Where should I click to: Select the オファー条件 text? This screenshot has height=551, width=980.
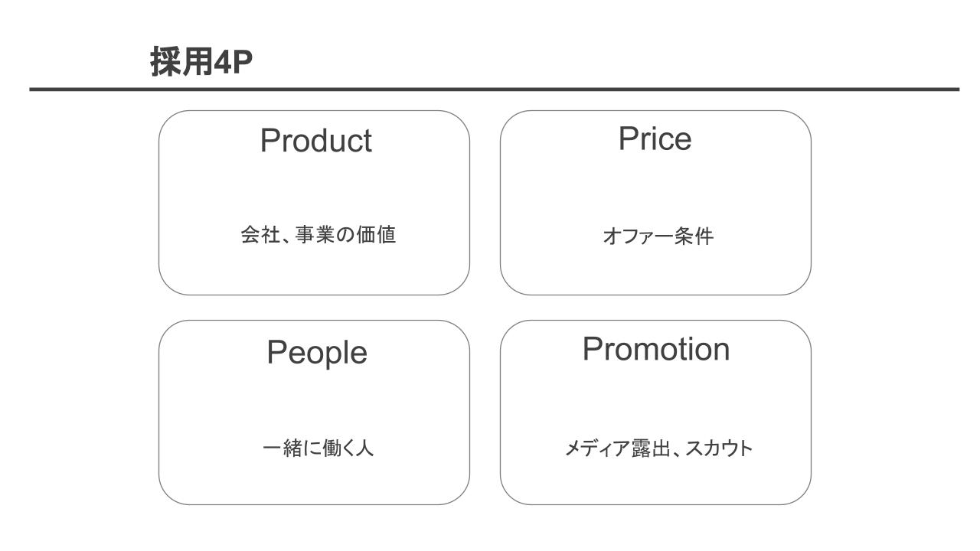coord(658,236)
